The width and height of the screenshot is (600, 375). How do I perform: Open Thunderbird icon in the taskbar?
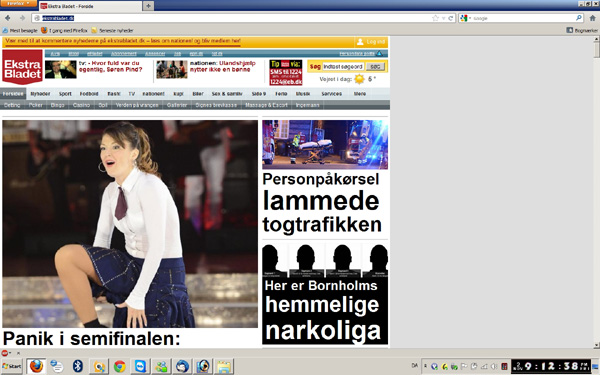click(x=182, y=366)
